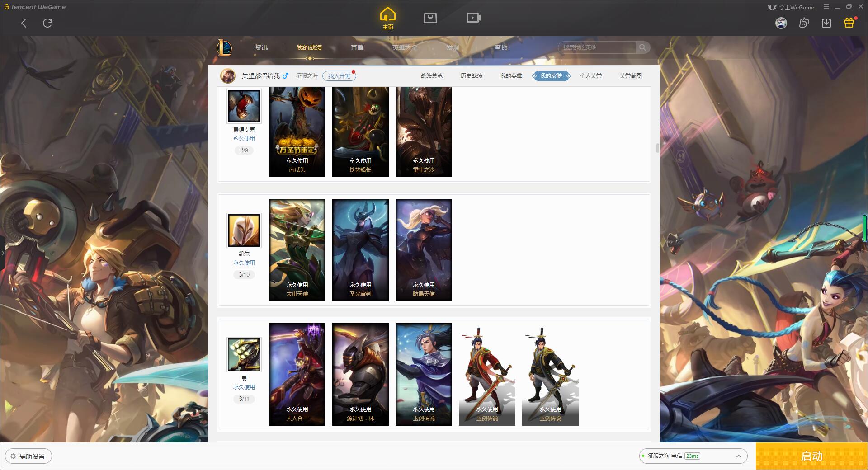The image size is (868, 470).
Task: Switch to the 我的战绩 tab
Action: [x=309, y=47]
